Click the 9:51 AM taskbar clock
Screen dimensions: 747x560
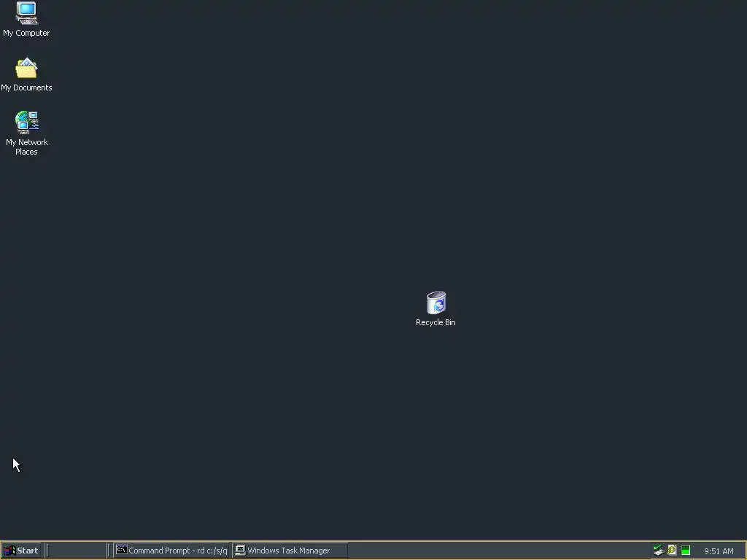tap(719, 551)
